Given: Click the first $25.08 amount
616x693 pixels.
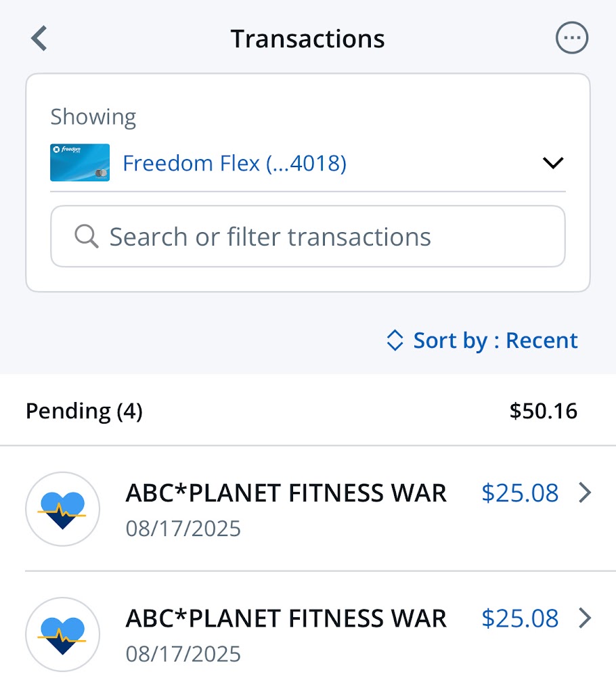Looking at the screenshot, I should (x=520, y=493).
